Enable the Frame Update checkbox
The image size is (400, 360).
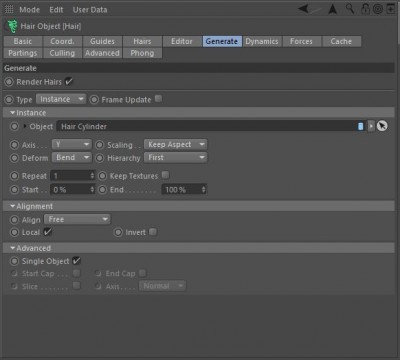point(159,99)
